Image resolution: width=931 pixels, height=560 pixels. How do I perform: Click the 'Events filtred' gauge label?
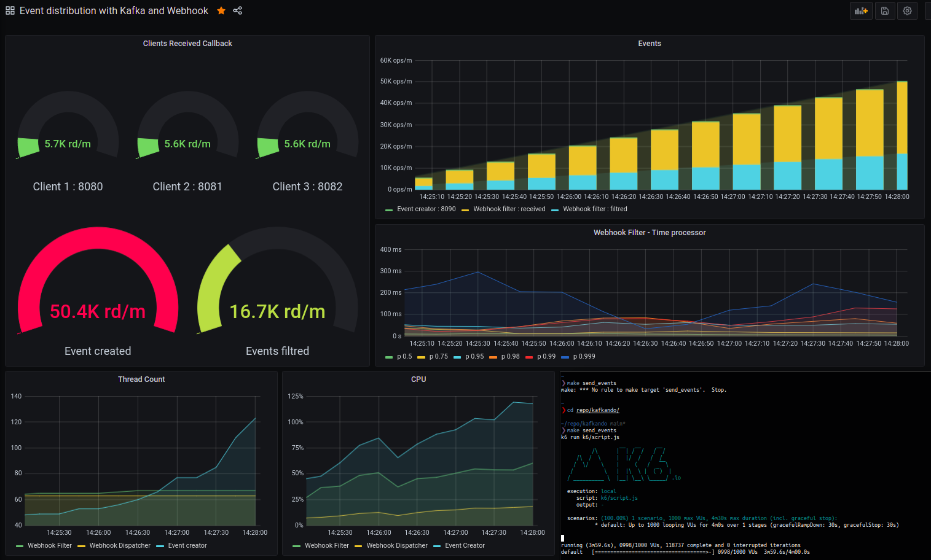277,351
